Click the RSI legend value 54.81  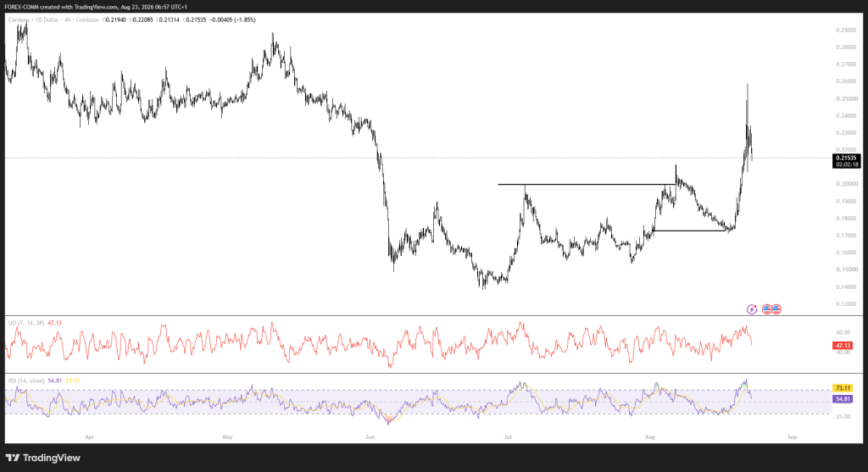click(55, 380)
